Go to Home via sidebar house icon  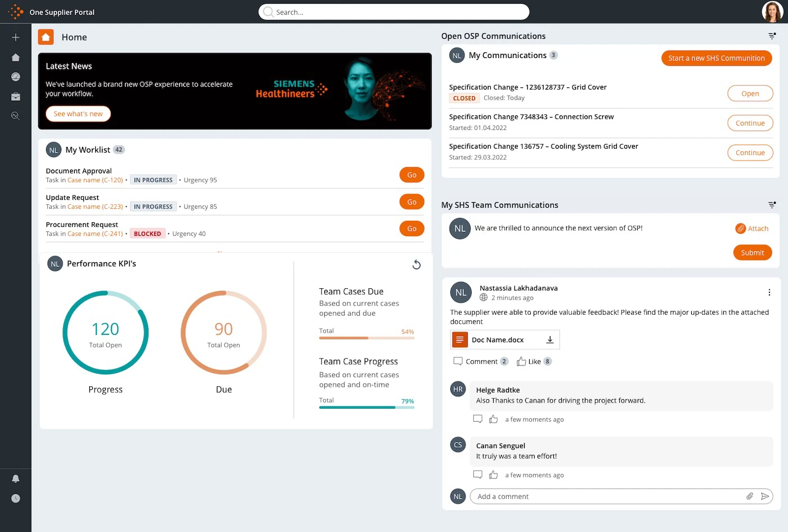(x=16, y=57)
